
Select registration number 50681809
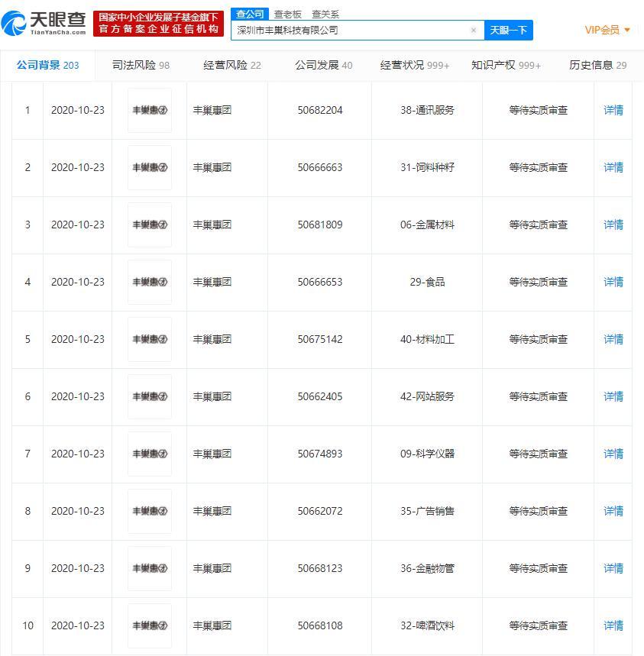point(320,225)
